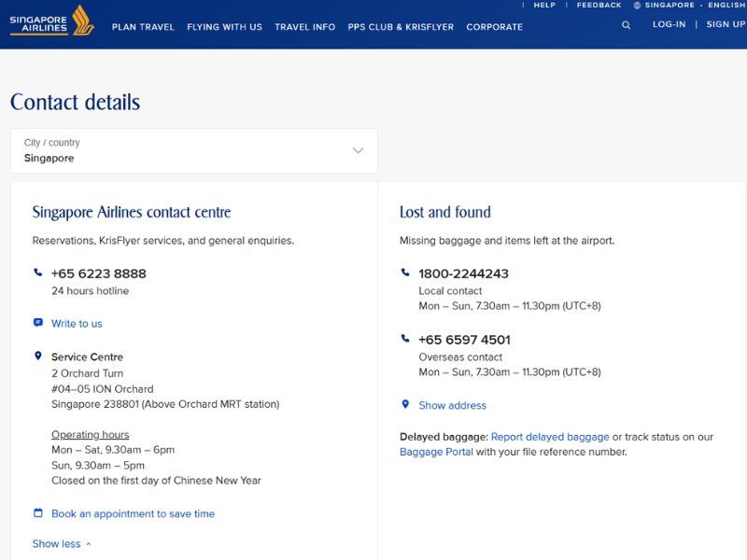This screenshot has height=560, width=747.
Task: Open the Write to us link
Action: click(77, 324)
